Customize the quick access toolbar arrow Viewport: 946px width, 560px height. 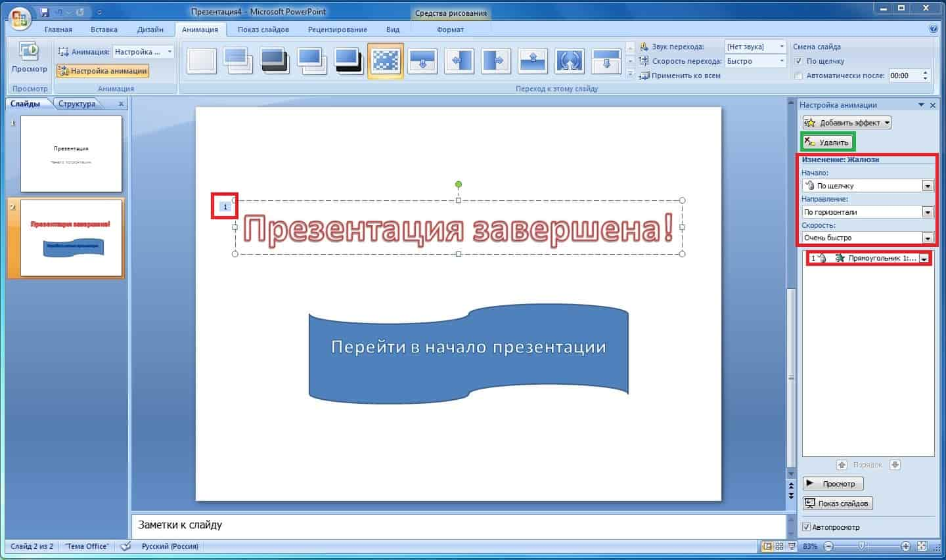tap(100, 12)
